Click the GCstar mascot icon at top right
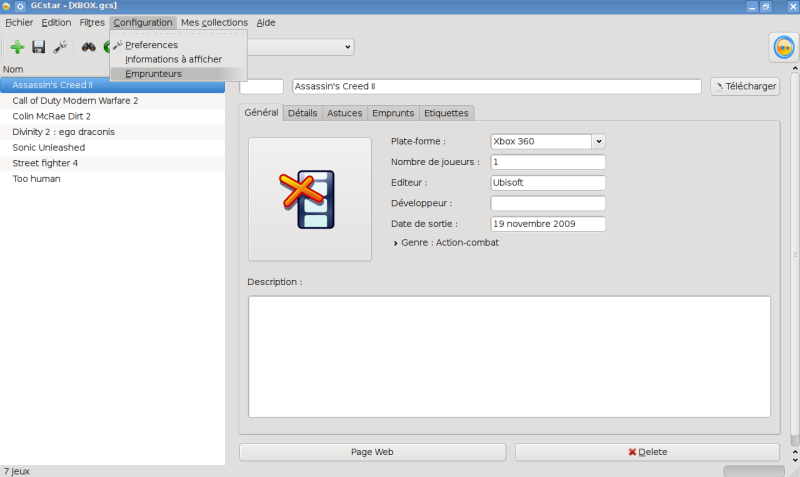 784,47
